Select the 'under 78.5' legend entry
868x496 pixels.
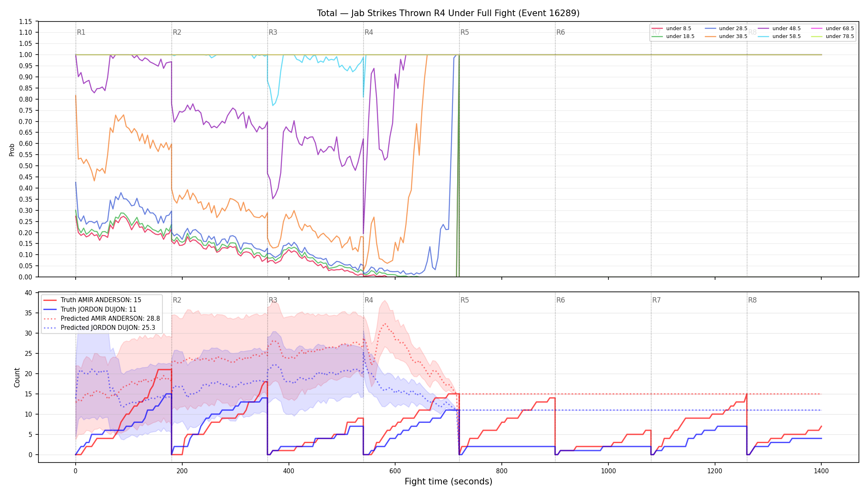(832, 36)
